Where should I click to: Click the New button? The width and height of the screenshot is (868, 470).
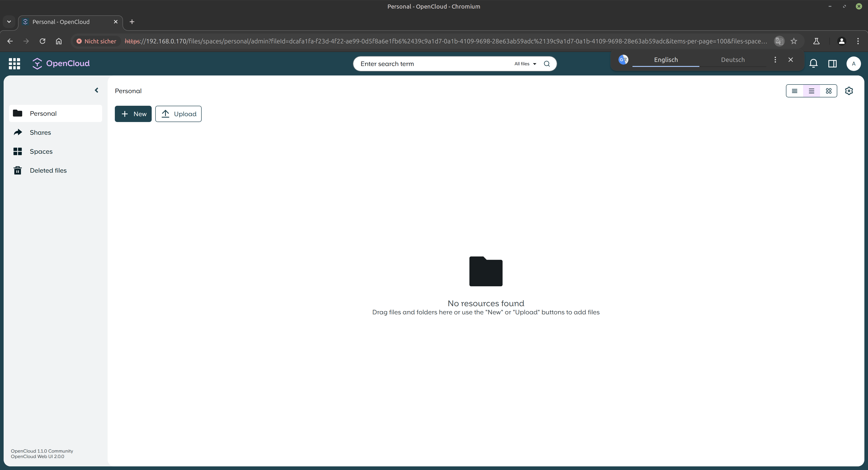[x=133, y=114]
